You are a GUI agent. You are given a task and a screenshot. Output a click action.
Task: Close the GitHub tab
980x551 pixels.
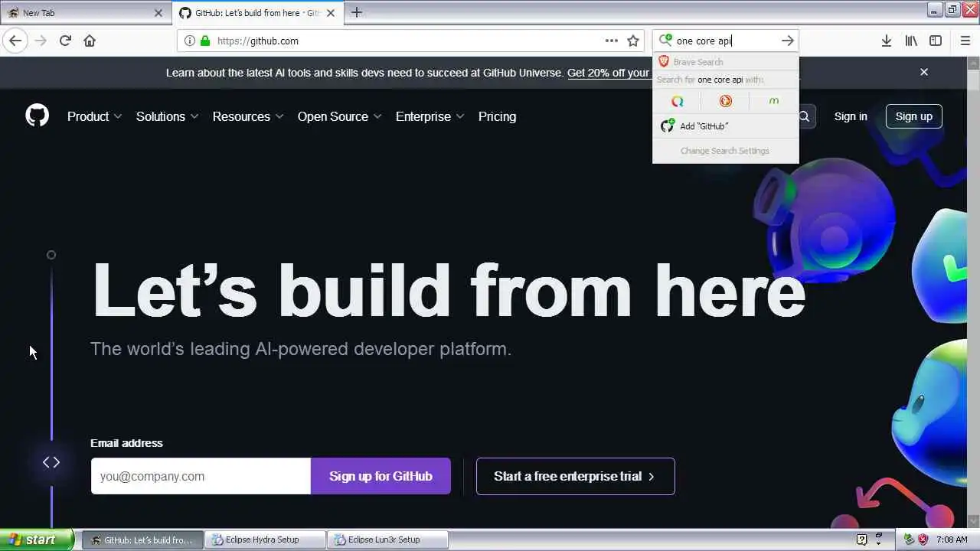coord(331,13)
